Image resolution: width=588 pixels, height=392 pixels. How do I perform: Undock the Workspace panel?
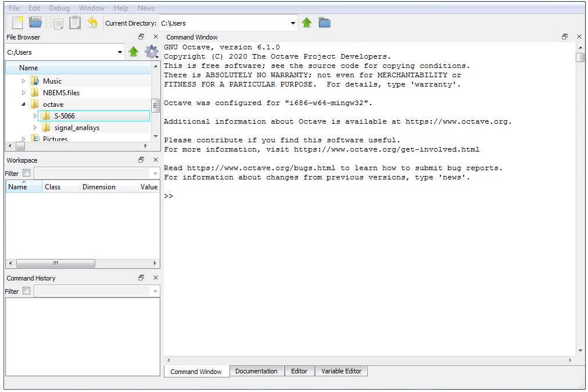click(141, 160)
